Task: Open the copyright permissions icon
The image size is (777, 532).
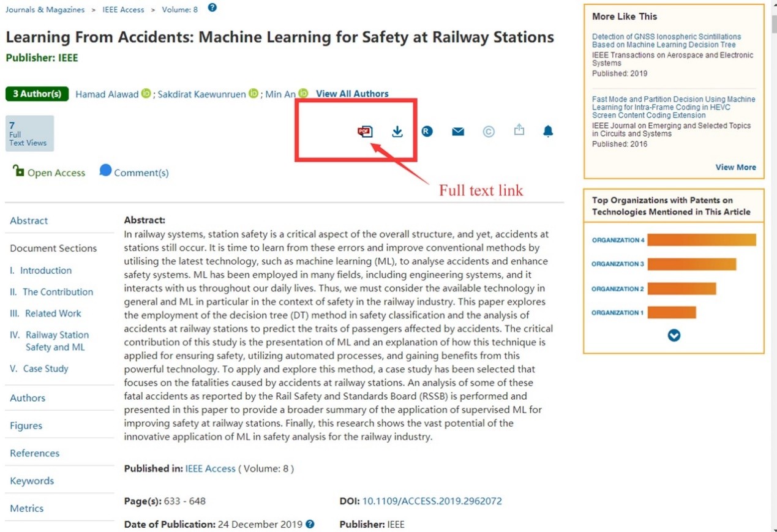Action: (488, 131)
